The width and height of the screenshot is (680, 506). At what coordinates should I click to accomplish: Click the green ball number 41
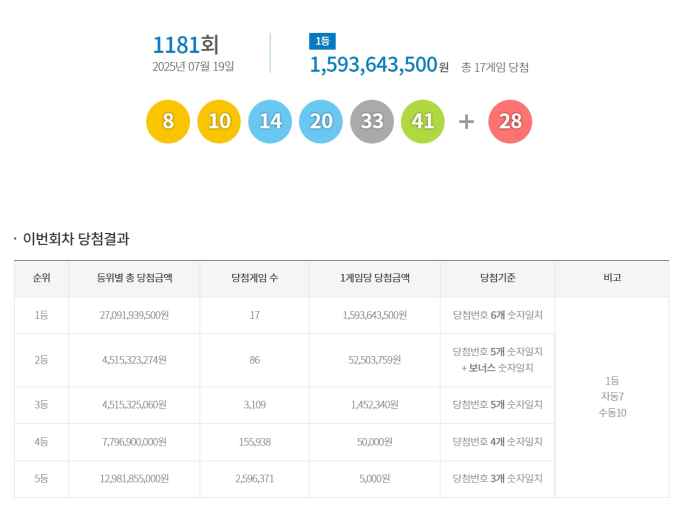pyautogui.click(x=423, y=121)
